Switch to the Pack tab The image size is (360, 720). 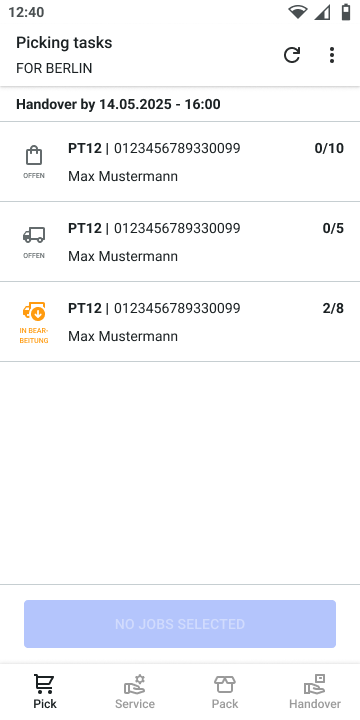pos(225,692)
